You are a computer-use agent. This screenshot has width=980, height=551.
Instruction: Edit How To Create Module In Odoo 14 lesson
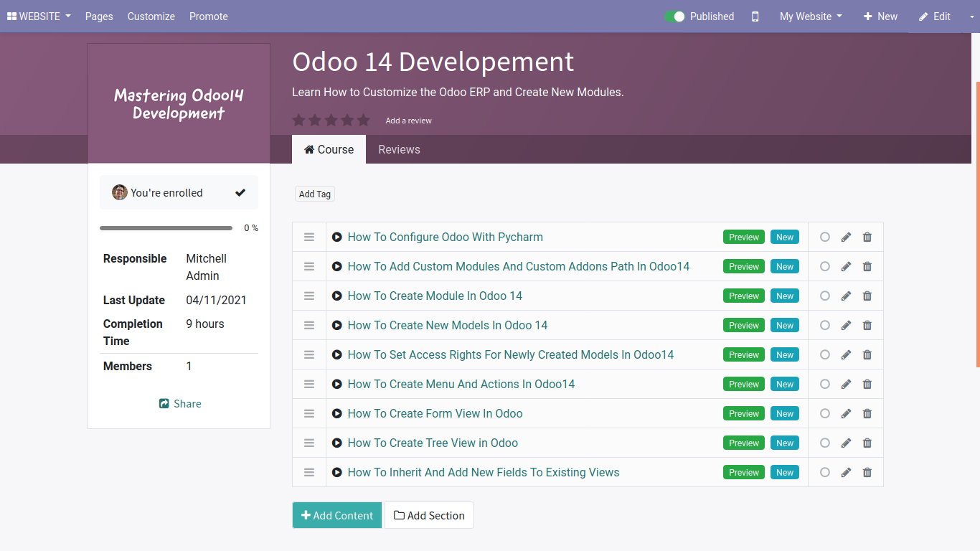(x=846, y=296)
